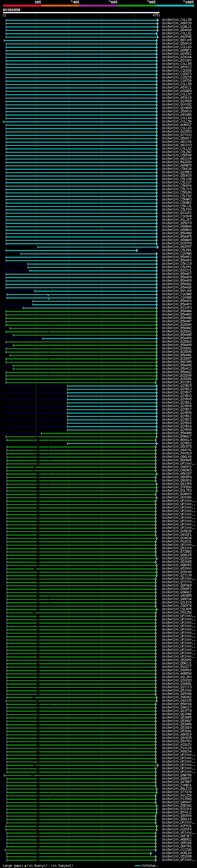Click the white query sequence bar
This screenshot has width=197, height=868.
click(x=81, y=13)
